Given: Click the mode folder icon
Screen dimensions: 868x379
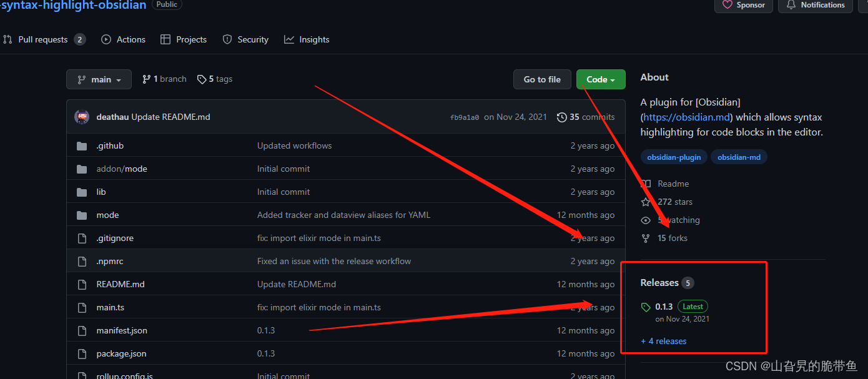Looking at the screenshot, I should point(81,215).
